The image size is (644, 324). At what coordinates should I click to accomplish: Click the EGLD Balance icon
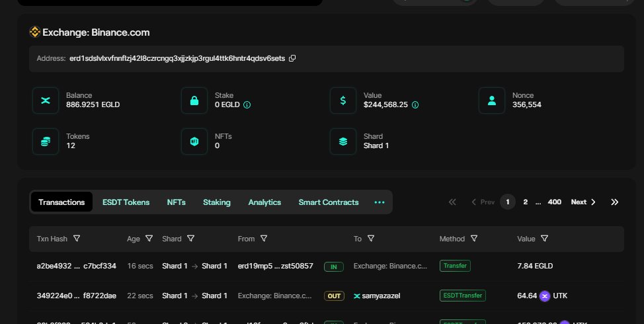click(46, 101)
